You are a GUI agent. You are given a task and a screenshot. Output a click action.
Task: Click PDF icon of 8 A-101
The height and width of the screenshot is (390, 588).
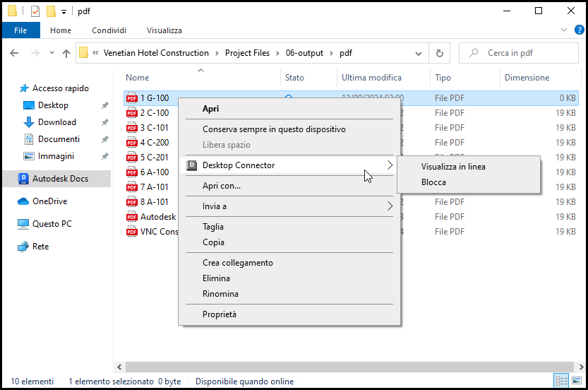point(132,202)
